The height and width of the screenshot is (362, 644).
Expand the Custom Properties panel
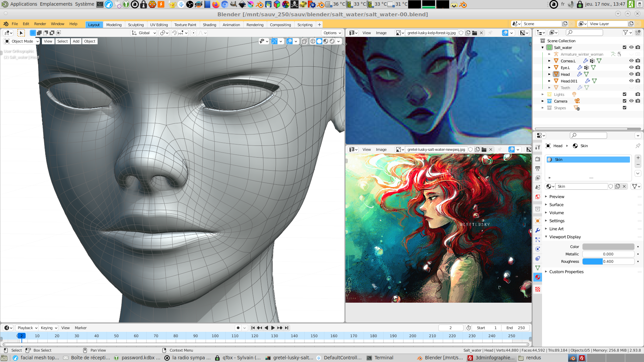pyautogui.click(x=566, y=272)
